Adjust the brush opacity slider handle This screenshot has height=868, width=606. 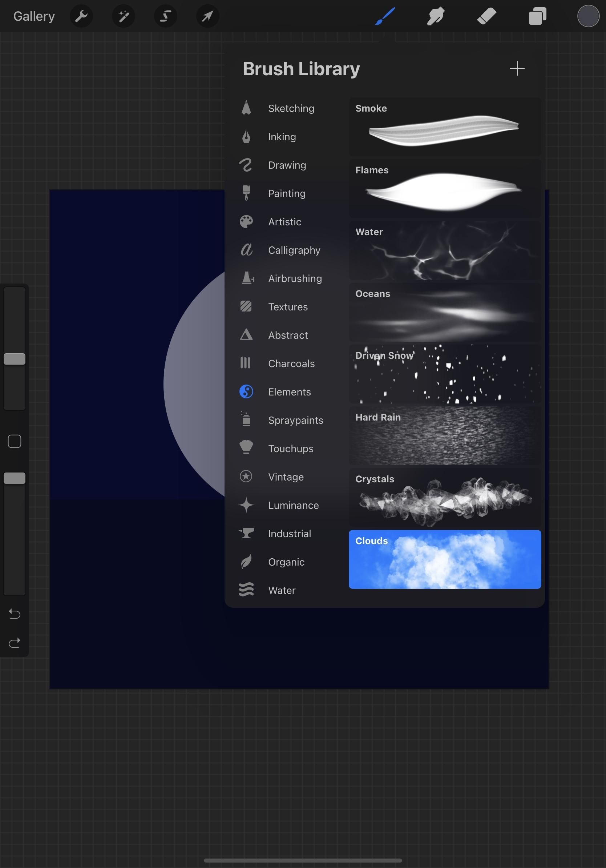[15, 478]
